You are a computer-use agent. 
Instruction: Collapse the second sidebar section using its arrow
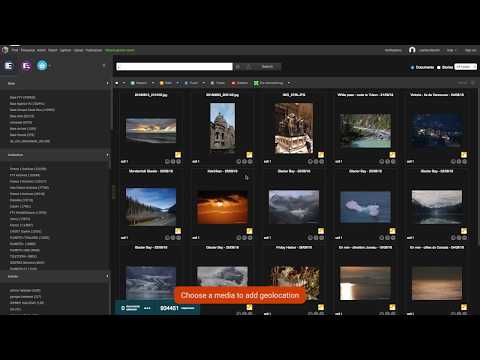click(107, 155)
